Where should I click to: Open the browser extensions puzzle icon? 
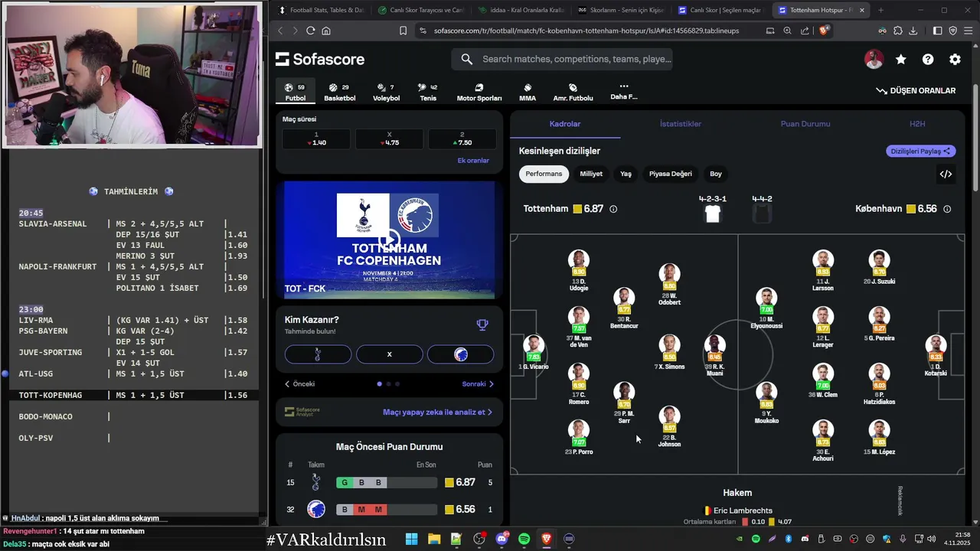[897, 31]
